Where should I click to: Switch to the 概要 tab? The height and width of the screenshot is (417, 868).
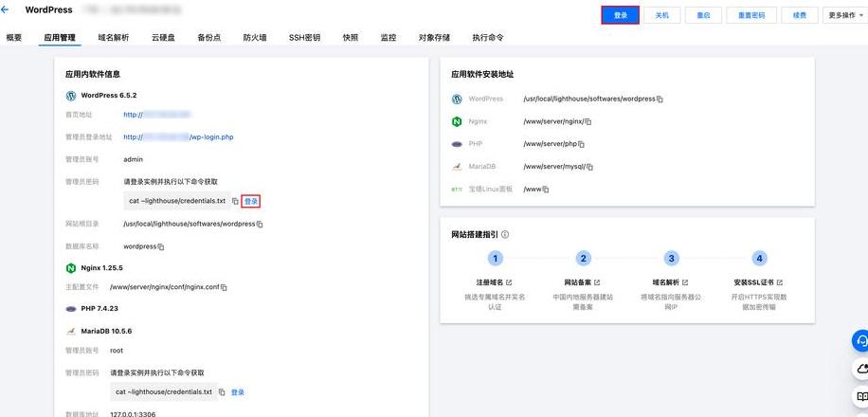14,38
